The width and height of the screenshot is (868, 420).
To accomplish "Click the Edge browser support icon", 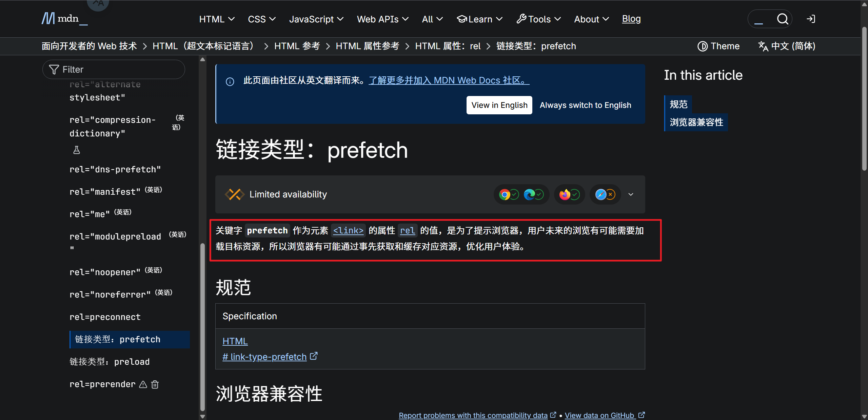I will pyautogui.click(x=529, y=194).
